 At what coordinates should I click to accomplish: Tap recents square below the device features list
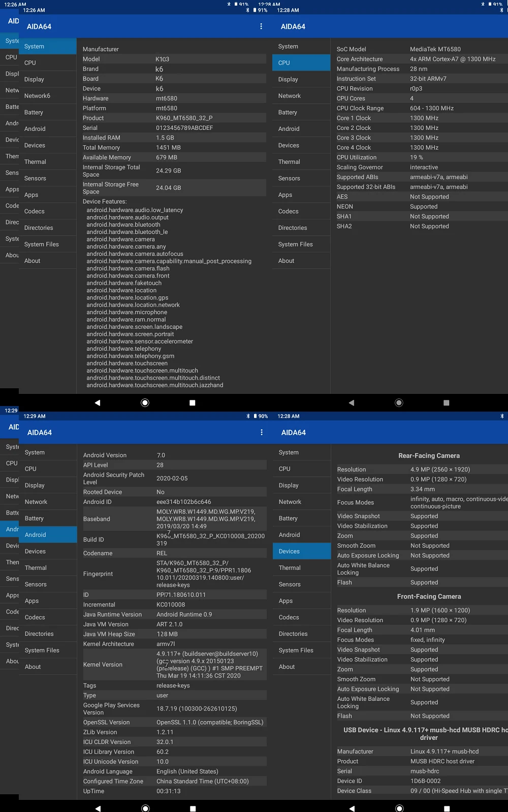tap(192, 402)
